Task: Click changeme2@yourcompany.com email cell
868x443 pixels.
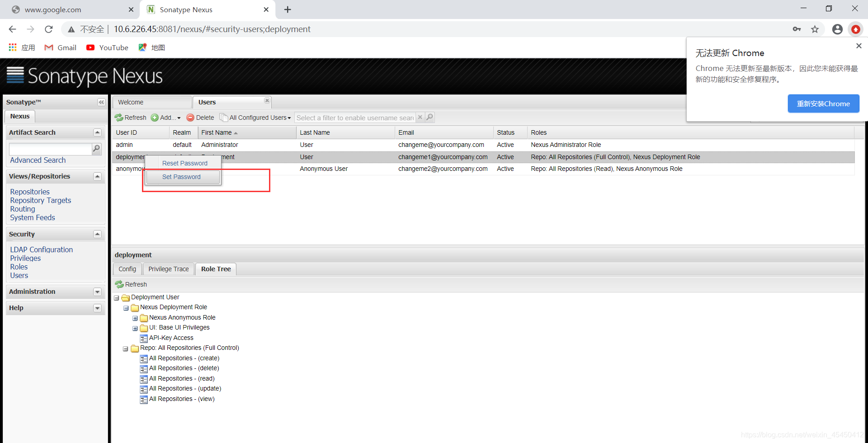Action: click(443, 169)
